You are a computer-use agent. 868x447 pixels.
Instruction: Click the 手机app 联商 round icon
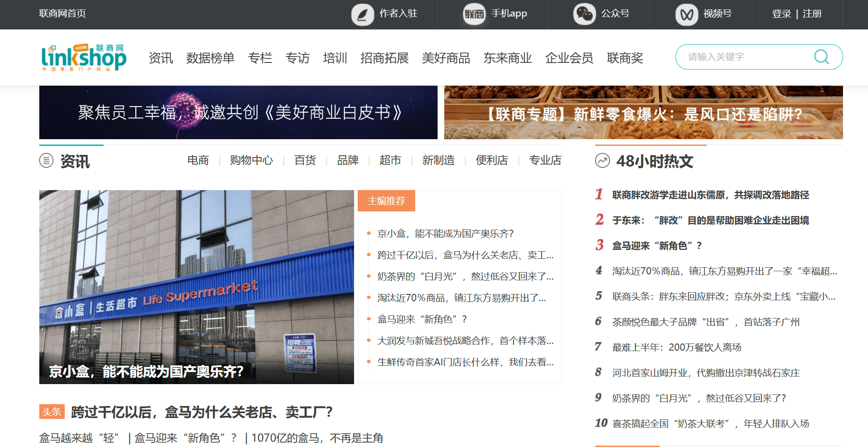pyautogui.click(x=474, y=14)
